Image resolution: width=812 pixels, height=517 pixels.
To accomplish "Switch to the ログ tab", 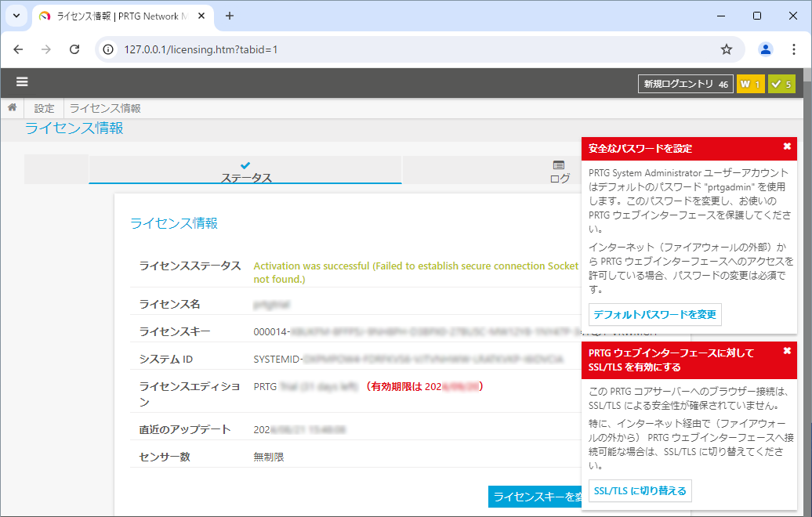I will coord(559,172).
